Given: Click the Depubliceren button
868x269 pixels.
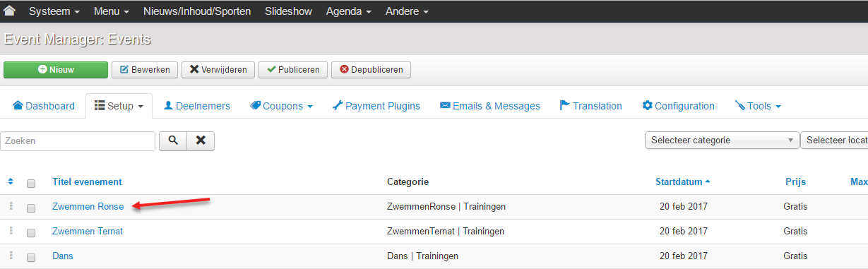Looking at the screenshot, I should tap(371, 69).
